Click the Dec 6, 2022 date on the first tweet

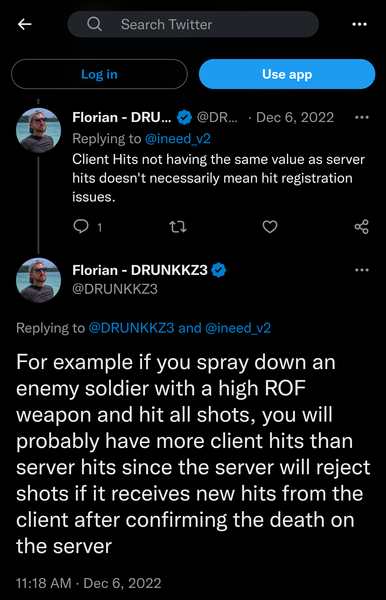click(295, 117)
